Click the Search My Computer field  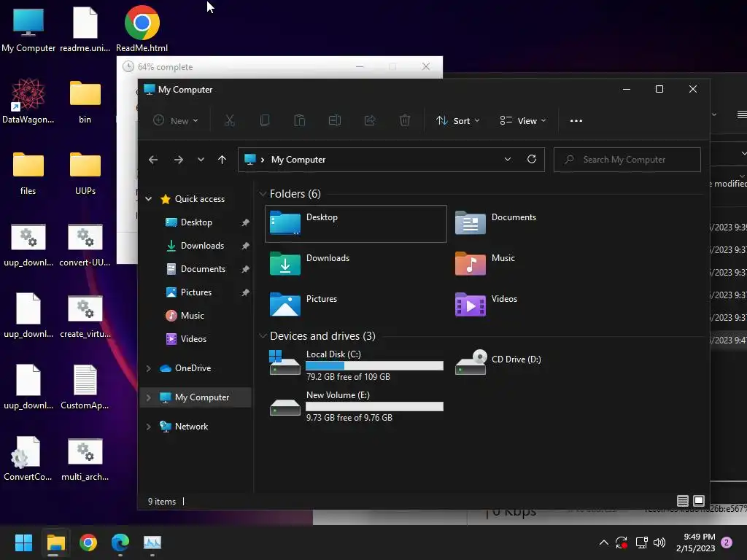627,160
